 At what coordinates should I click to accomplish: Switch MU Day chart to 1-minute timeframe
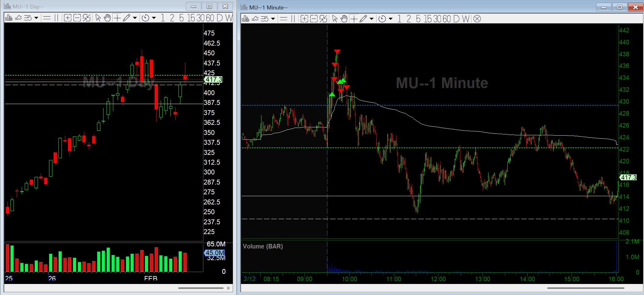163,18
